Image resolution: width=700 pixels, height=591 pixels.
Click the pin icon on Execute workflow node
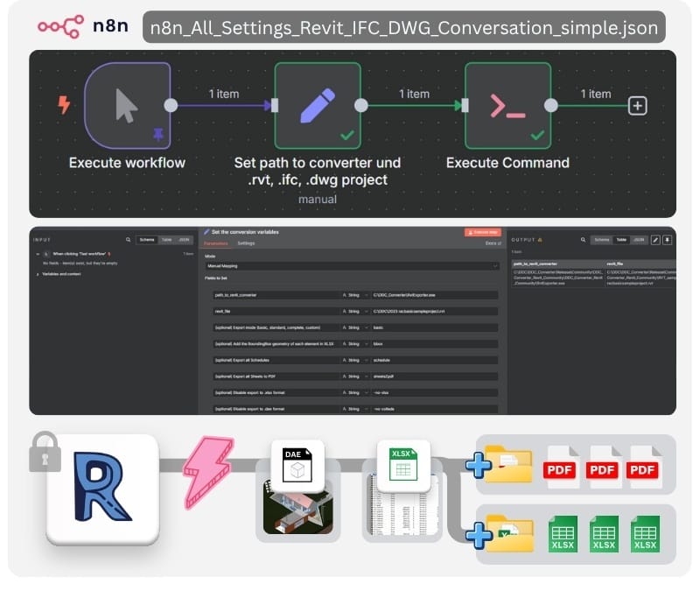[158, 134]
